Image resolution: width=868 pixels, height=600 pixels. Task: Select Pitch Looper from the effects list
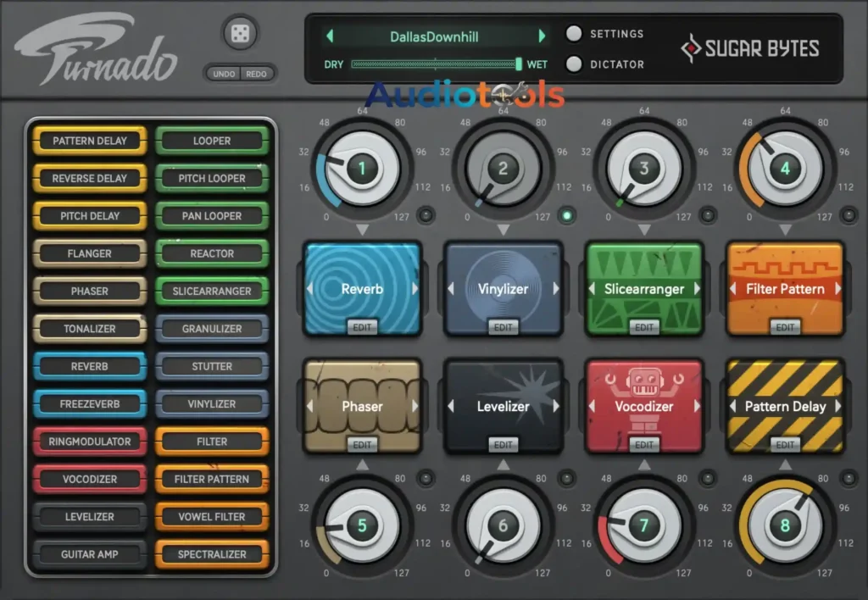(x=212, y=178)
